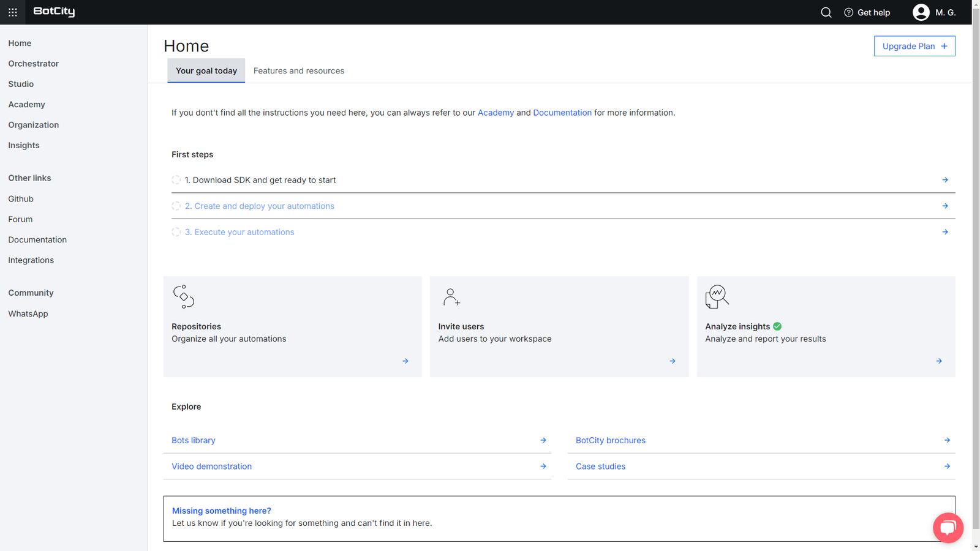This screenshot has width=980, height=551.
Task: Click the plus icon on Upgrade Plan
Action: click(944, 46)
